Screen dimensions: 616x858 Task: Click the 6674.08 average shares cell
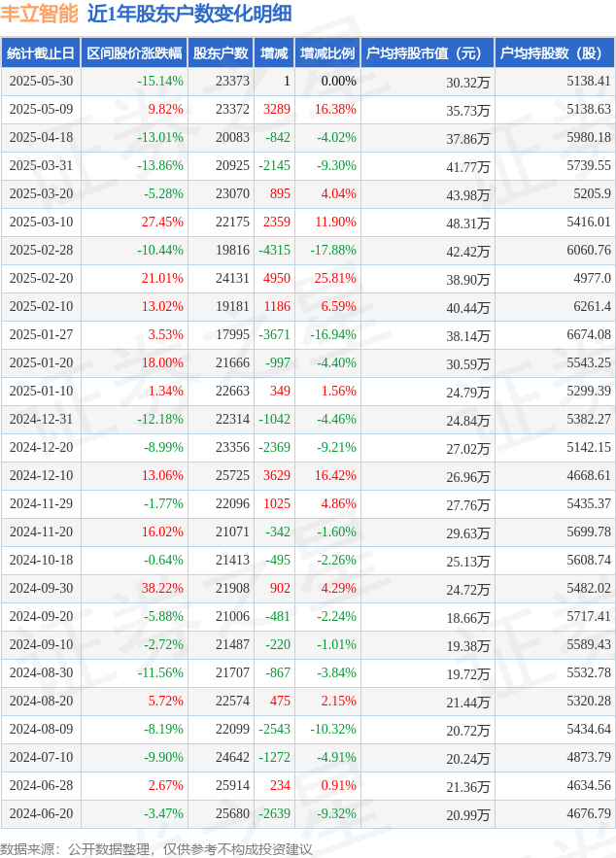coord(555,335)
